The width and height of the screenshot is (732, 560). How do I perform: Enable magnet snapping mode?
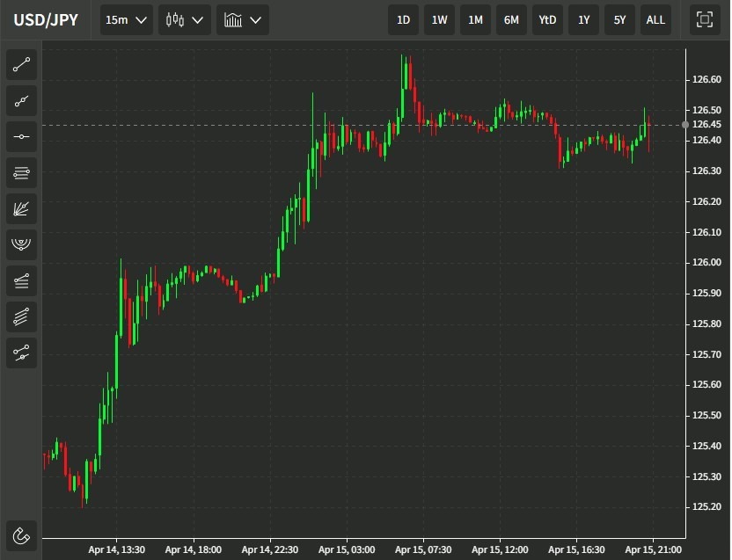[x=21, y=536]
